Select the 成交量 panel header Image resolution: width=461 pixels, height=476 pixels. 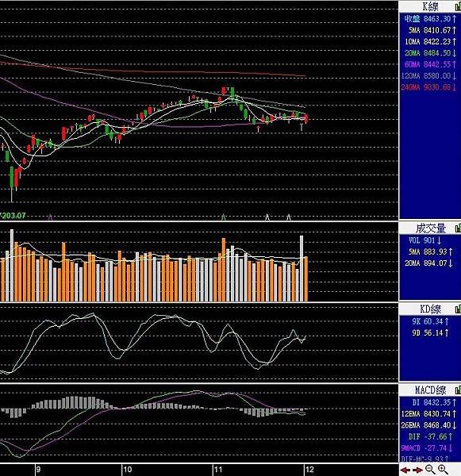click(x=430, y=228)
